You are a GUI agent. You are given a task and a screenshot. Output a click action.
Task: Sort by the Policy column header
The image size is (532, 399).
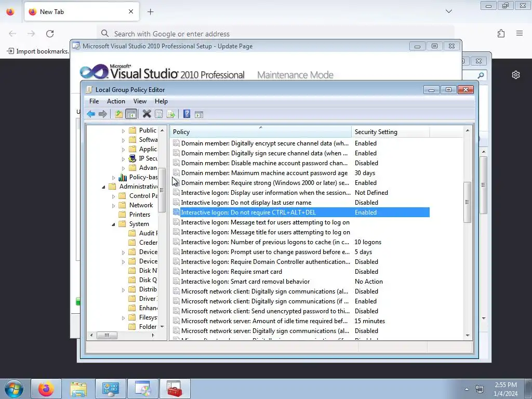point(260,131)
